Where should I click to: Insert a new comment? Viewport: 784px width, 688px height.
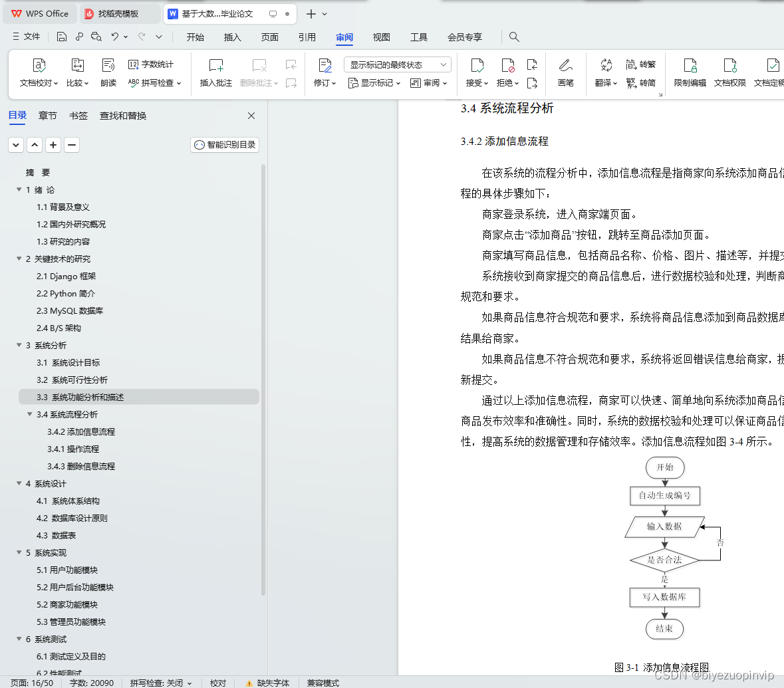(216, 72)
